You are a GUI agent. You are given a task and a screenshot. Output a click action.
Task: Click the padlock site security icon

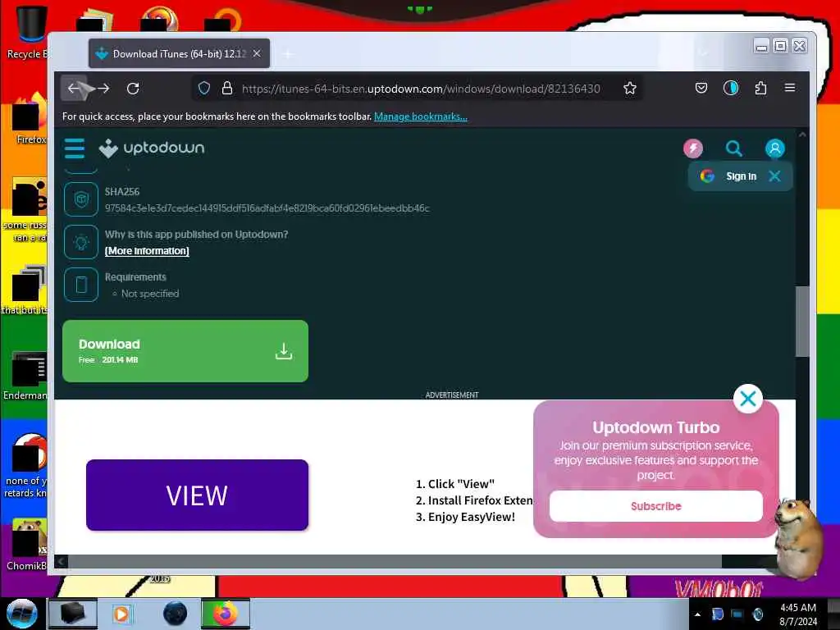[x=227, y=89]
